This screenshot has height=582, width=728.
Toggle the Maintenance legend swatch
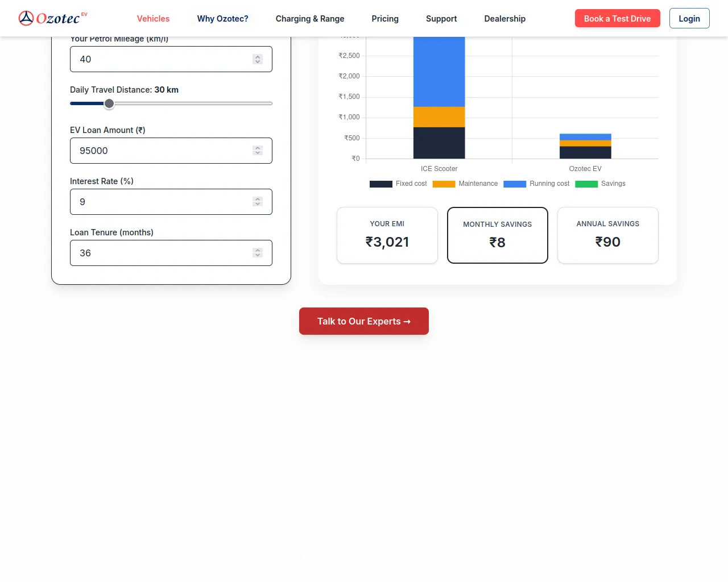click(x=444, y=184)
